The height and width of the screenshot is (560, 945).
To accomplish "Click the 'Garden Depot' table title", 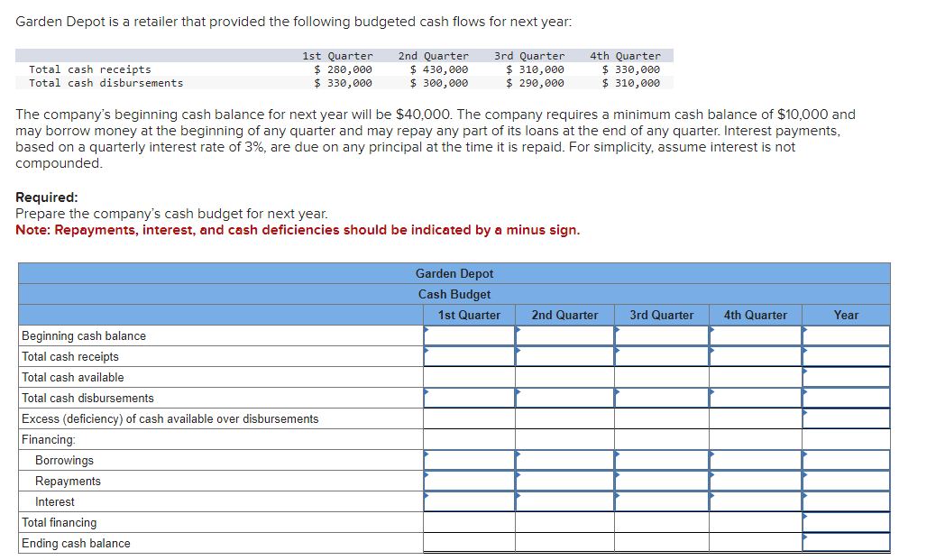I will point(454,273).
